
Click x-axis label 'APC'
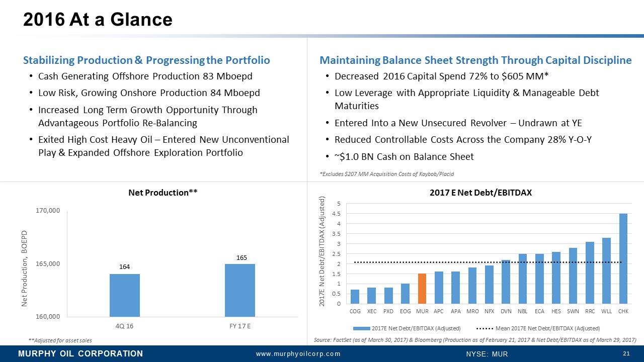439,312
